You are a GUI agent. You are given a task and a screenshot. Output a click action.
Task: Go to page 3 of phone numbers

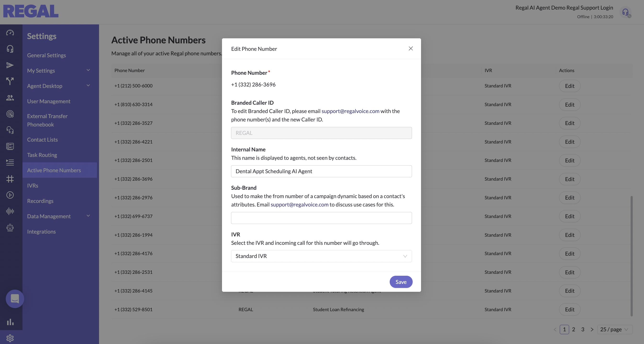pyautogui.click(x=583, y=329)
